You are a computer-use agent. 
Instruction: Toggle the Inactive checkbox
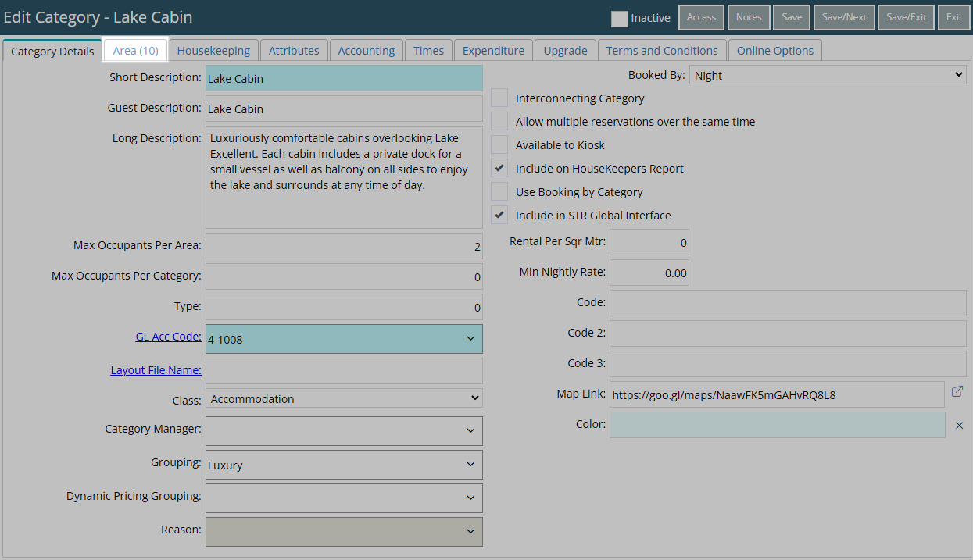[620, 18]
